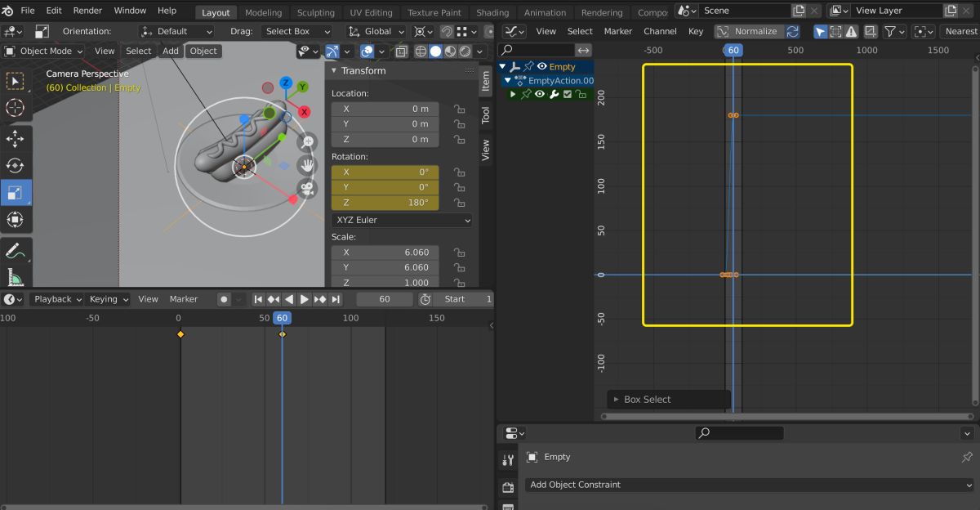Screen dimensions: 980x510
Task: Select the Move tool in viewport toolbar
Action: pyautogui.click(x=16, y=137)
